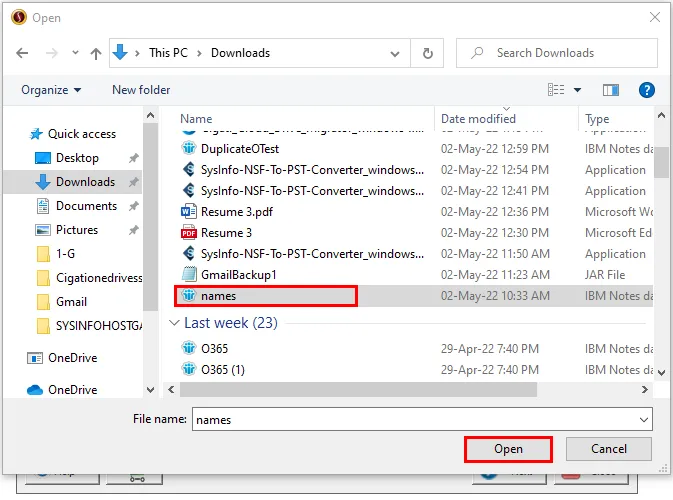Select the O365 file

tap(215, 349)
